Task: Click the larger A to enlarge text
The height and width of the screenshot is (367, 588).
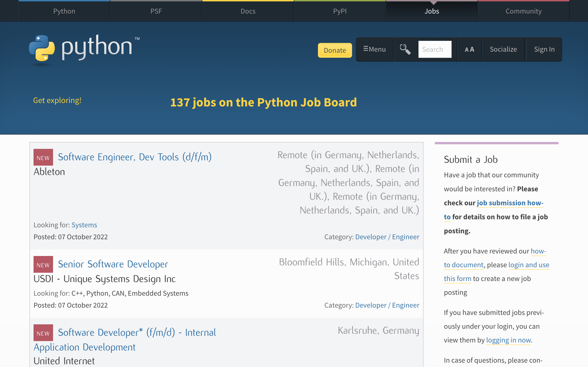Action: pyautogui.click(x=472, y=49)
